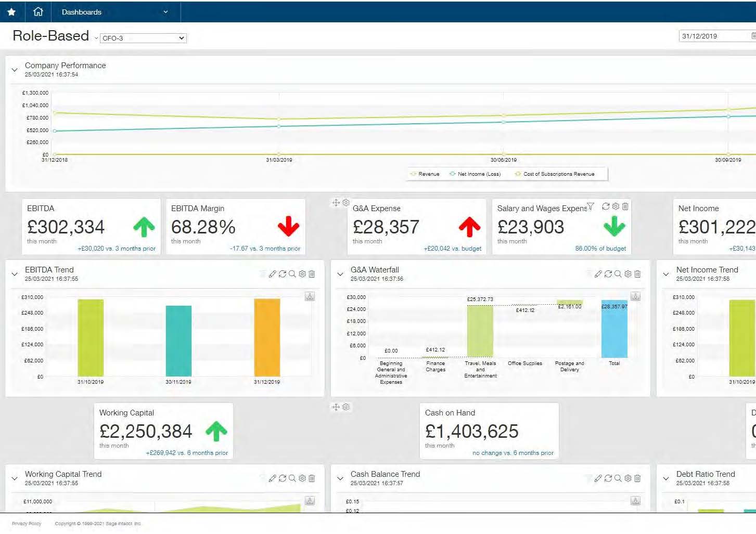This screenshot has height=534, width=756.
Task: Click the home icon in the navigation bar
Action: click(37, 11)
